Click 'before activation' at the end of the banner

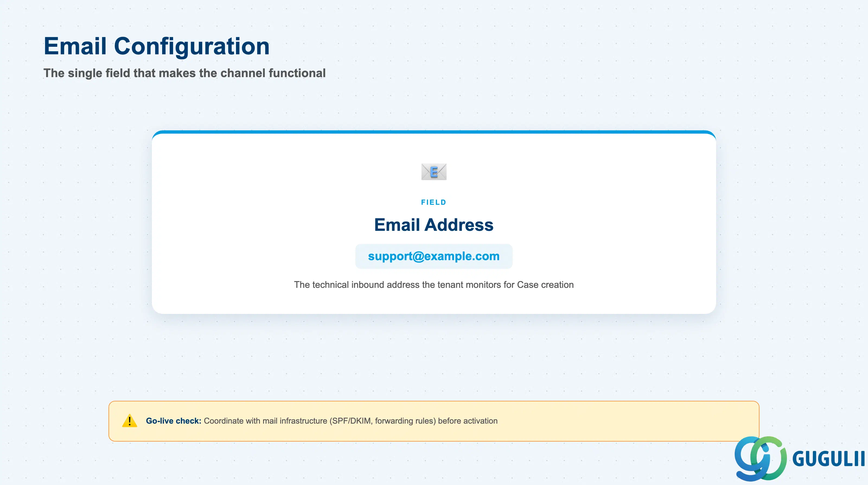(x=468, y=421)
